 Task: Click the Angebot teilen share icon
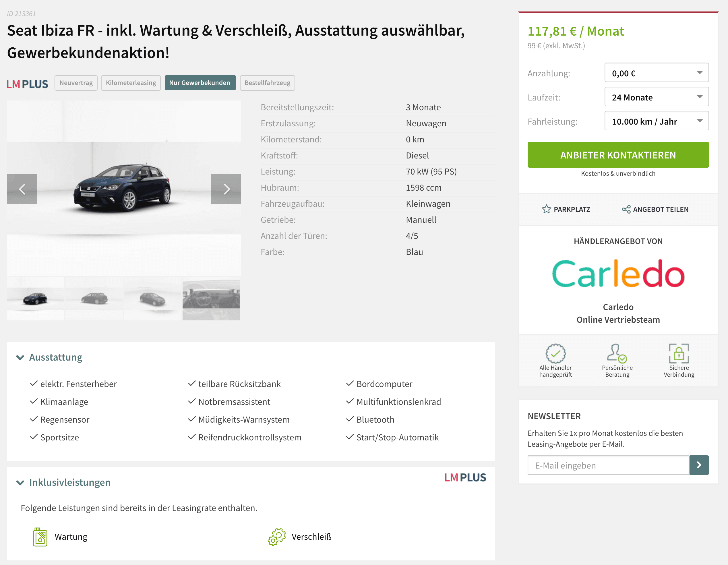(x=626, y=209)
